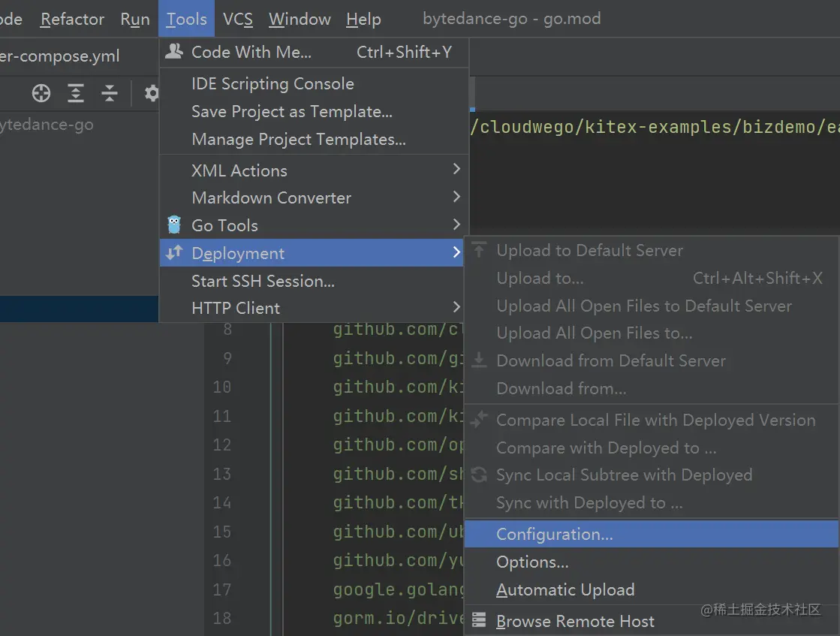Open the Tools menu
This screenshot has height=636, width=840.
(186, 19)
